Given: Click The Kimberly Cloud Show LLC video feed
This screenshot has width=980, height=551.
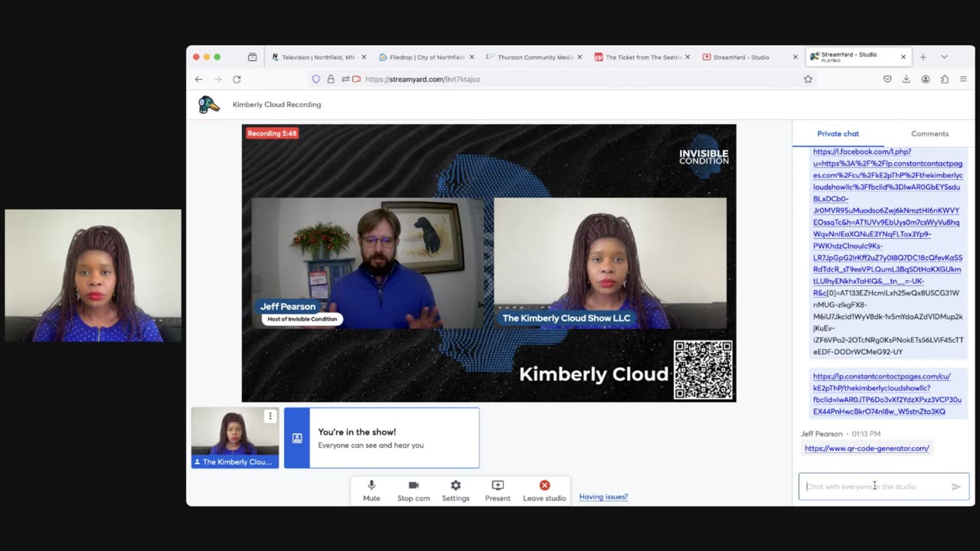Looking at the screenshot, I should pyautogui.click(x=609, y=263).
